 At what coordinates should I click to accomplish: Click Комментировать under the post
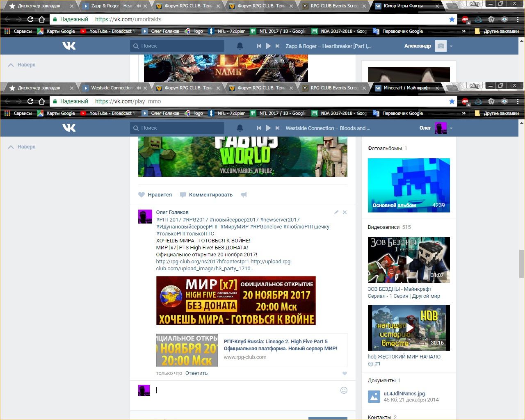[x=206, y=195]
